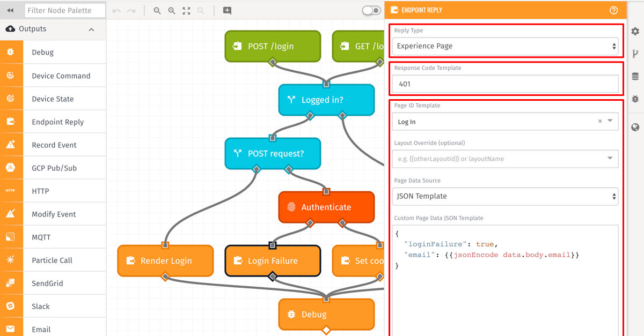
Task: Select the Endpoint Reply palette icon
Action: point(10,122)
